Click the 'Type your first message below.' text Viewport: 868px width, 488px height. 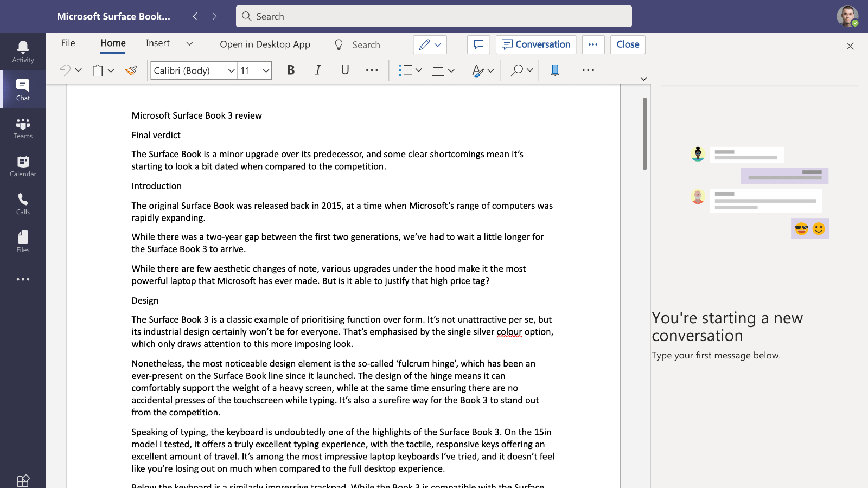click(x=716, y=355)
